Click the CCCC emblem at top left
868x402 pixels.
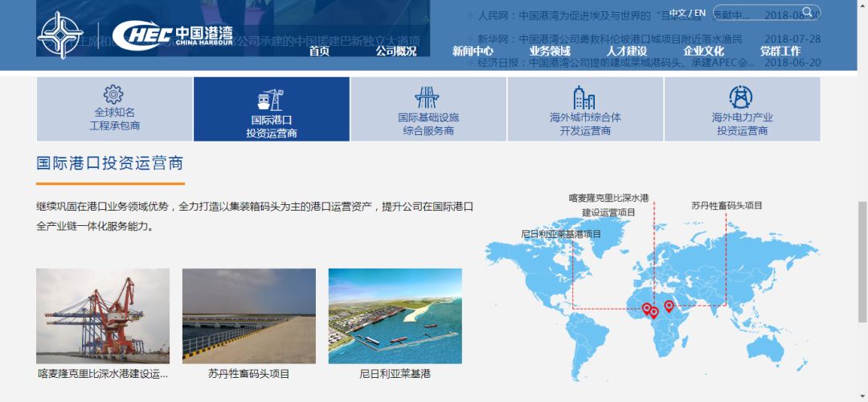[61, 35]
